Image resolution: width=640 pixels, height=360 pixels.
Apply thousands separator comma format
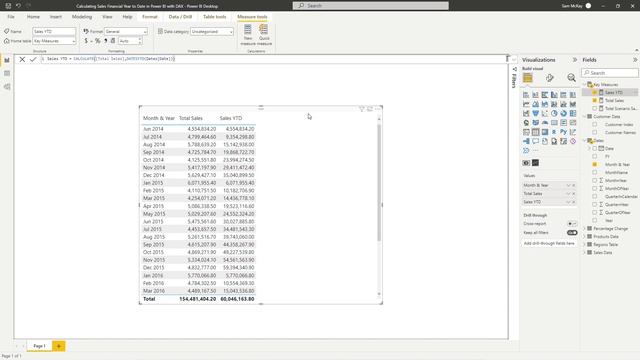(x=106, y=41)
